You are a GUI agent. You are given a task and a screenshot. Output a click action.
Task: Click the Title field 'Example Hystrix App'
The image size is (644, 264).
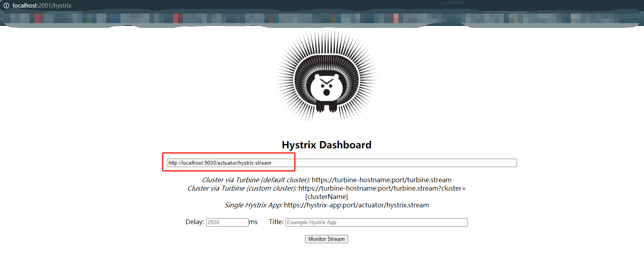(376, 222)
